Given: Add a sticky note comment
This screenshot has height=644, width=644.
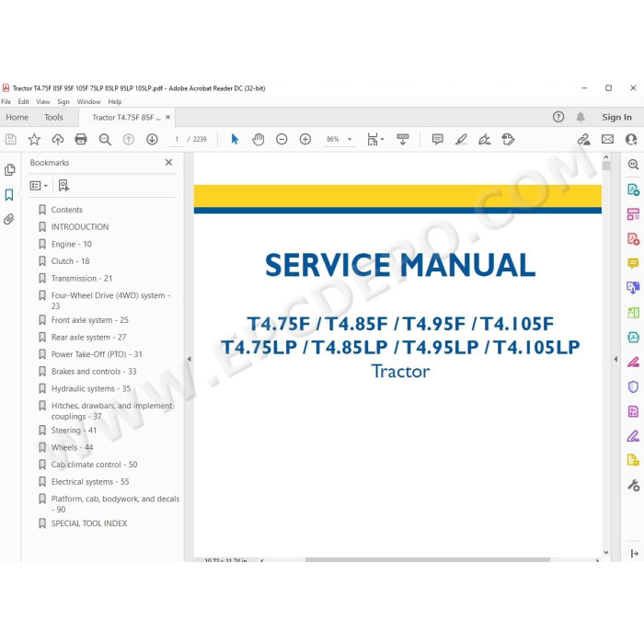Looking at the screenshot, I should 437,140.
